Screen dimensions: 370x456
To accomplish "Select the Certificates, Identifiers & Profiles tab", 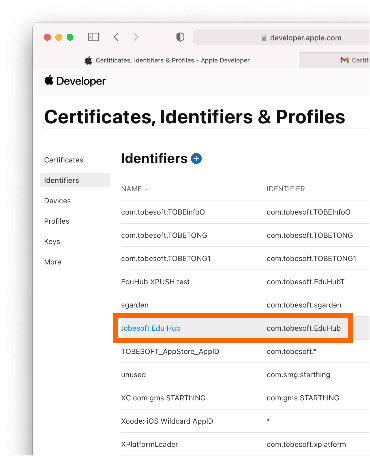I will 167,60.
